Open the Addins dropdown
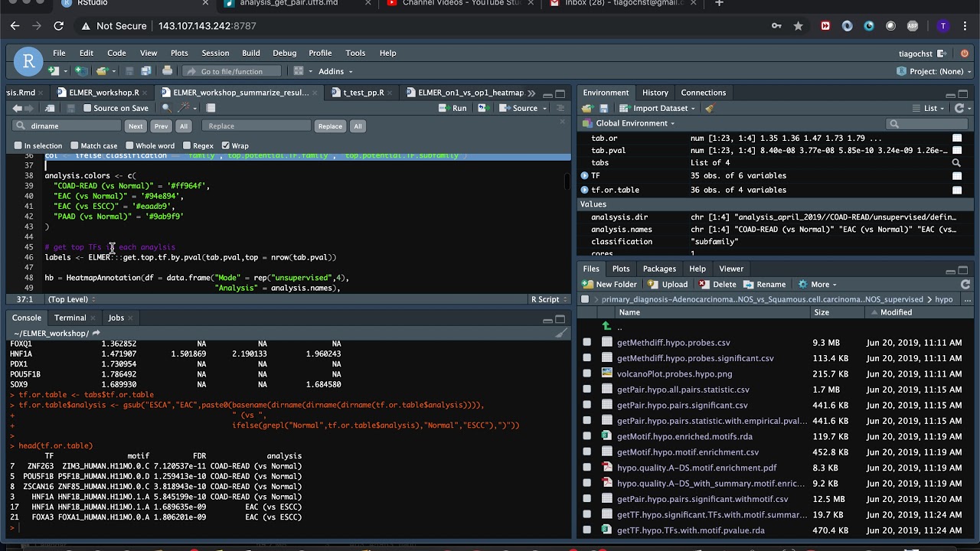The width and height of the screenshot is (980, 551). point(335,71)
